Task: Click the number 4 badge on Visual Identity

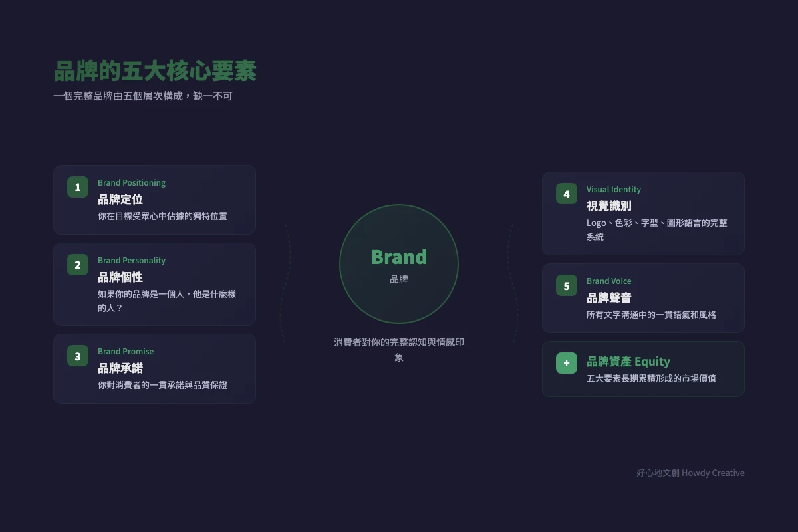Action: point(566,194)
